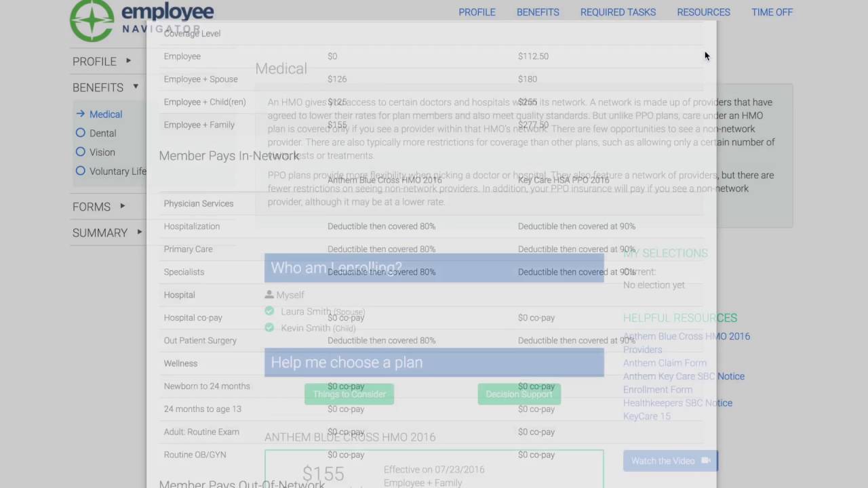
Task: Click the 'Hospital co-pay' row label
Action: (193, 318)
